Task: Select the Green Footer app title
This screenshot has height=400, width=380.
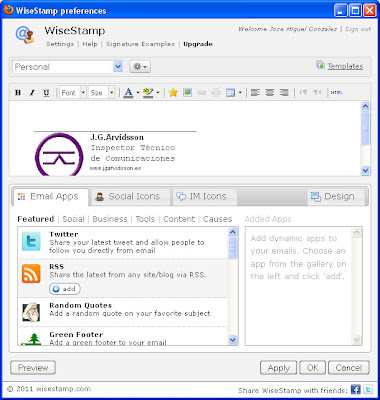Action: coord(76,334)
